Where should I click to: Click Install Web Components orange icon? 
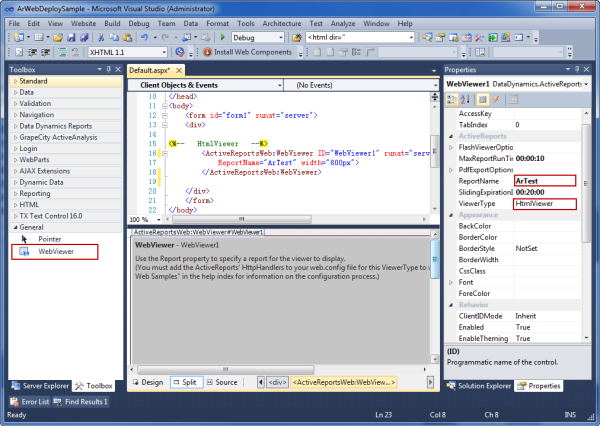[207, 52]
